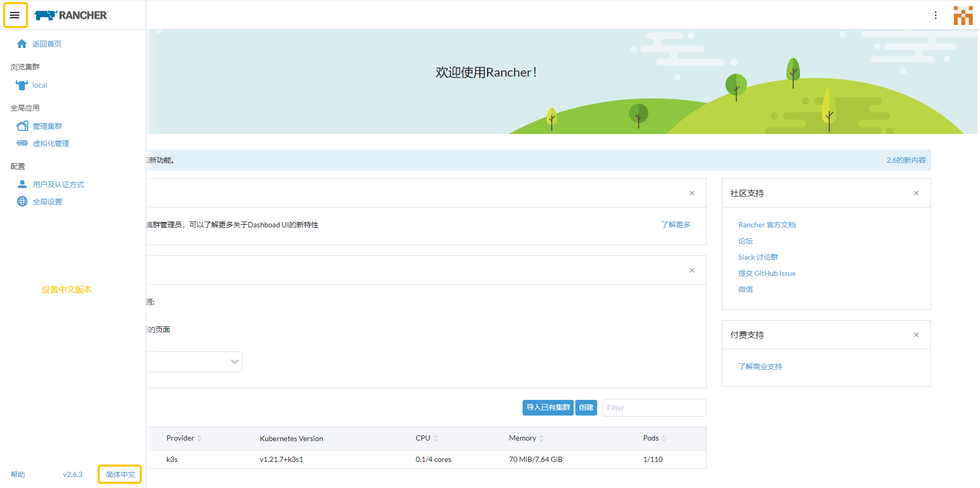
Task: Click the 虚拟化管理 icon
Action: tap(22, 143)
